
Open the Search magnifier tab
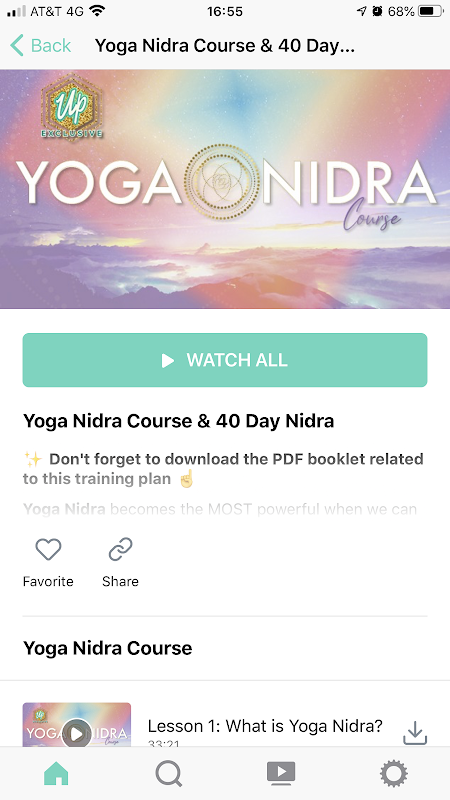(x=169, y=774)
